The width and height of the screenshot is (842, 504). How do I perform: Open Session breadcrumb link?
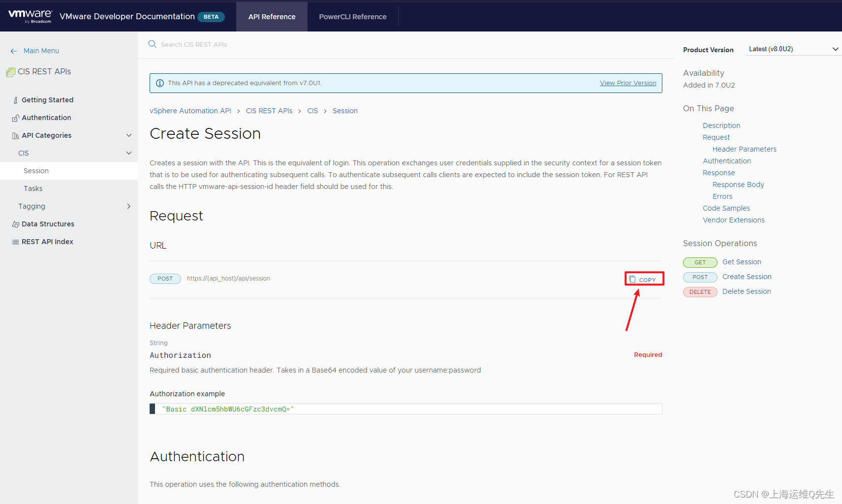[345, 111]
